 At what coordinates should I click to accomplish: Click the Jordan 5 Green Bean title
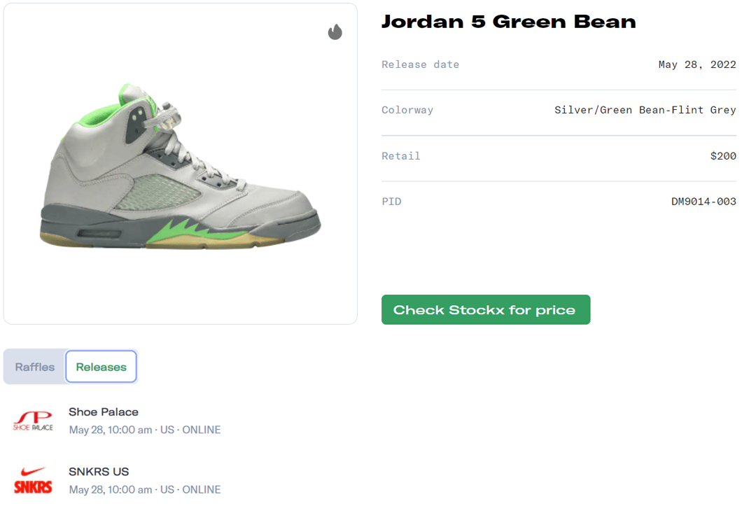[x=508, y=22]
